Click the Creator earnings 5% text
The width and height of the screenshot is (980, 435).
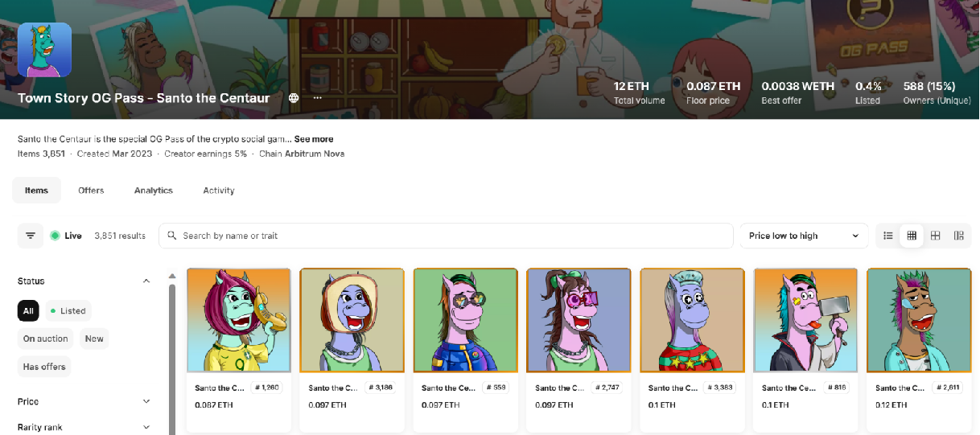(x=205, y=154)
